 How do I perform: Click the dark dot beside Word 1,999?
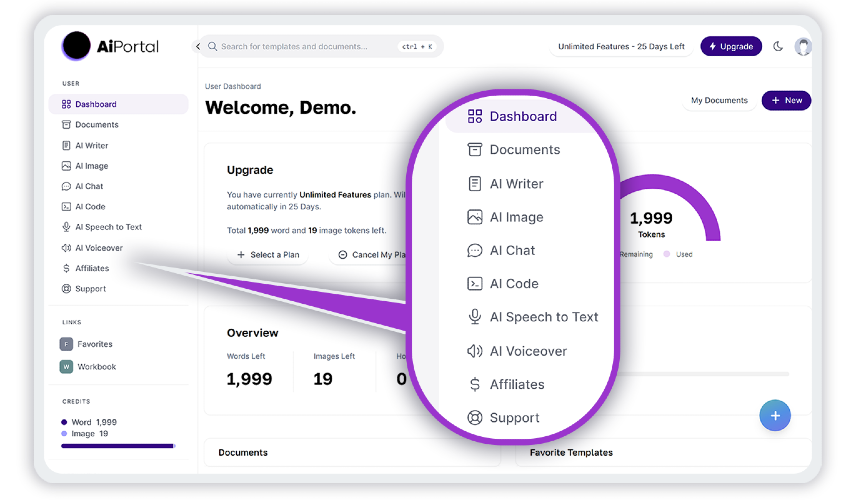(x=64, y=422)
